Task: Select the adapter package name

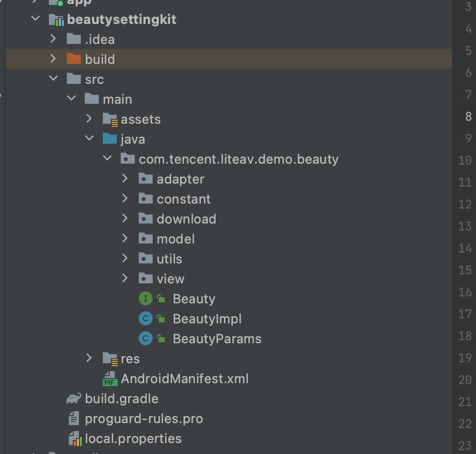Action: (x=180, y=179)
